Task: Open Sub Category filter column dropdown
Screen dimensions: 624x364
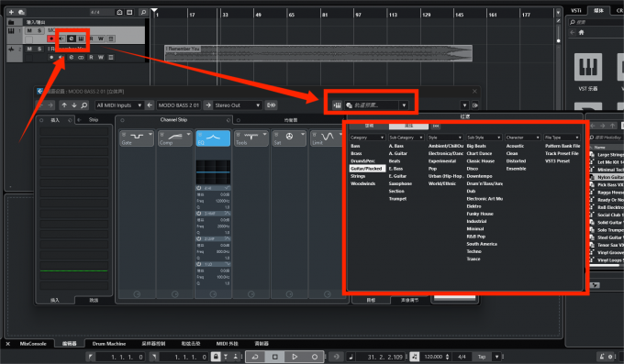Action: [406, 138]
